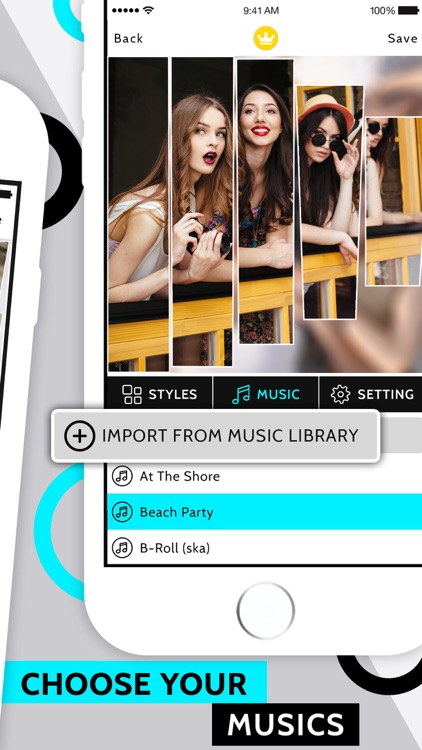The image size is (422, 750).
Task: Tap the yellow crown premium icon
Action: pos(266,38)
